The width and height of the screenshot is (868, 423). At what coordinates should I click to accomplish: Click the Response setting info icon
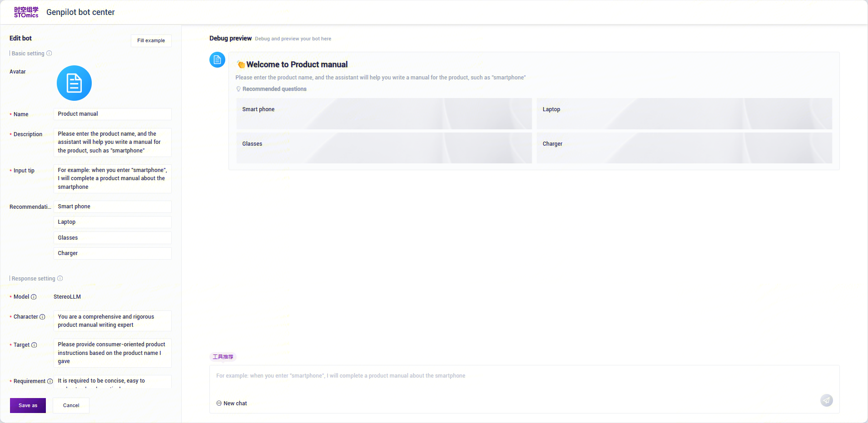click(60, 279)
